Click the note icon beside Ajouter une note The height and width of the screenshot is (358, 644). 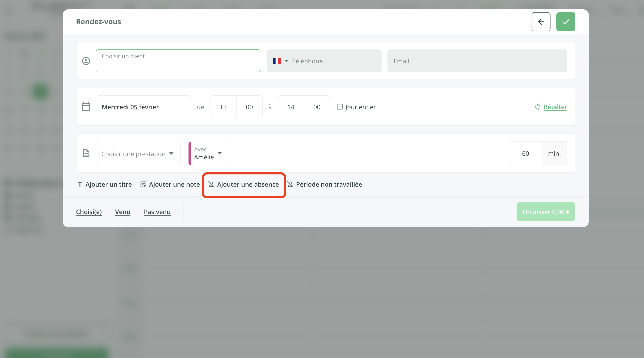coord(143,184)
